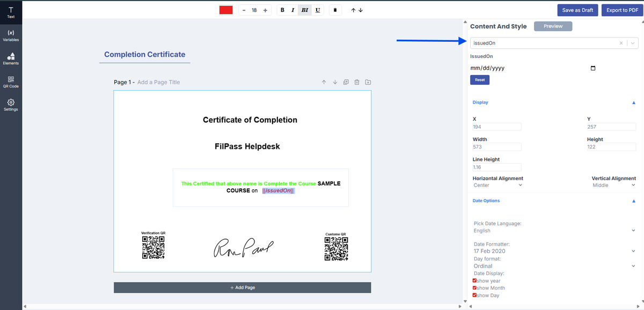Toggle underline formatting

coord(318,10)
